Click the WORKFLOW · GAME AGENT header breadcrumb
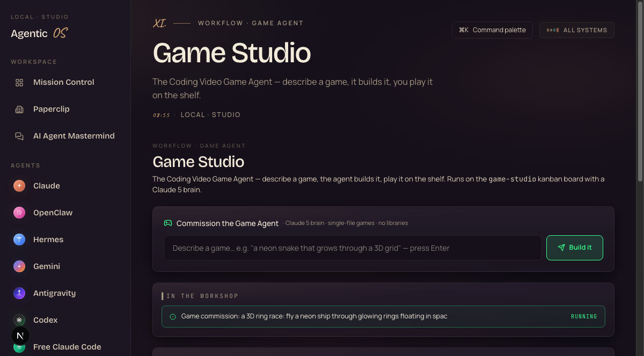The height and width of the screenshot is (356, 644). [251, 23]
